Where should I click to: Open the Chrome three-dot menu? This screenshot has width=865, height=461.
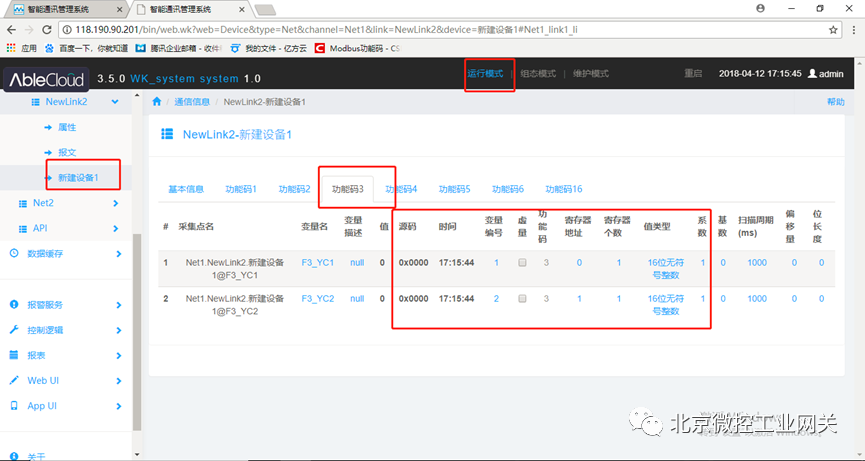pyautogui.click(x=852, y=30)
